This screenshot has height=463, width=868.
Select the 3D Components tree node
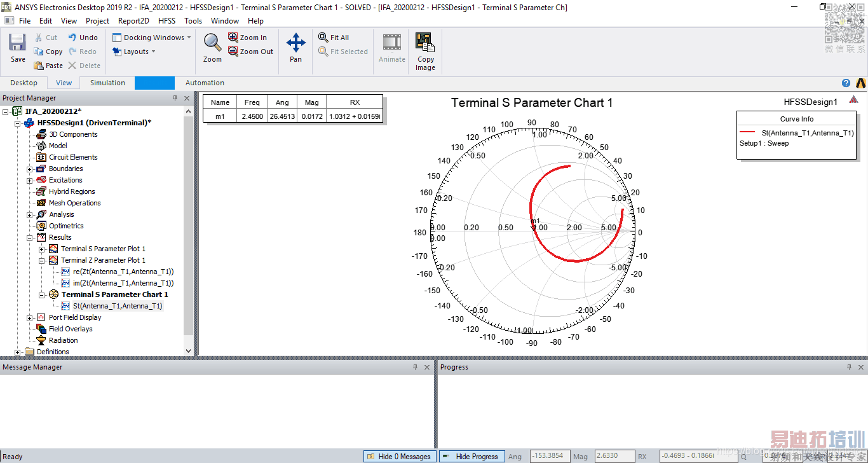click(x=73, y=134)
